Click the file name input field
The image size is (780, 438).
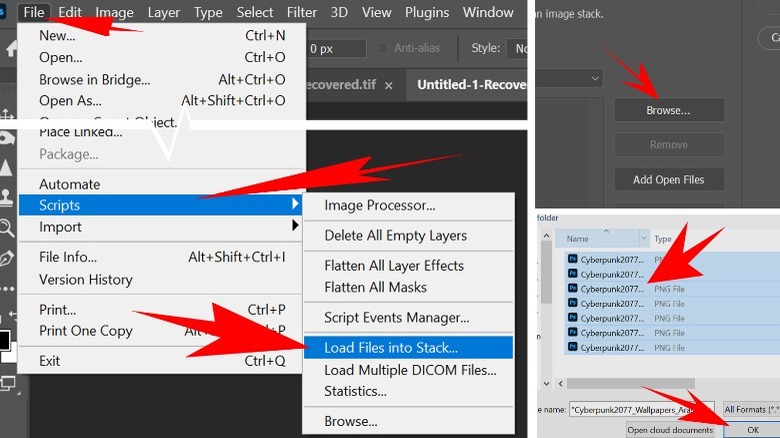tap(641, 410)
